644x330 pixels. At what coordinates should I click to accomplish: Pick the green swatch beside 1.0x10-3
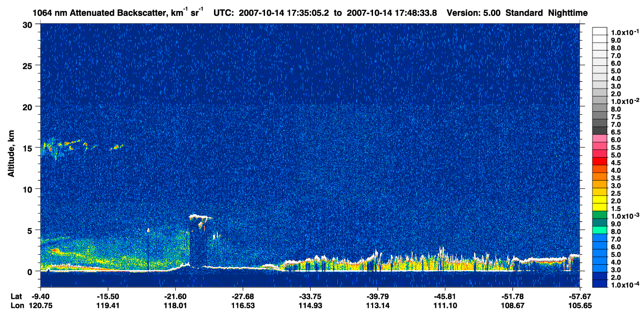(600, 215)
